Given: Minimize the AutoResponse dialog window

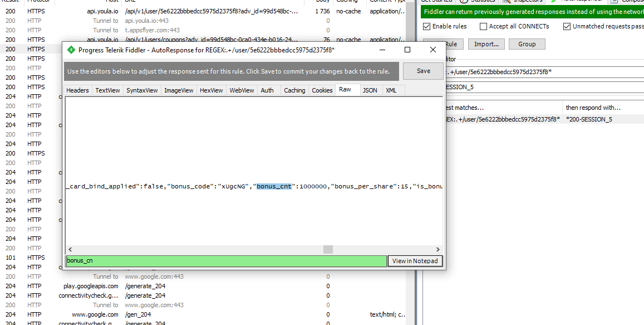Looking at the screenshot, I should point(382,50).
